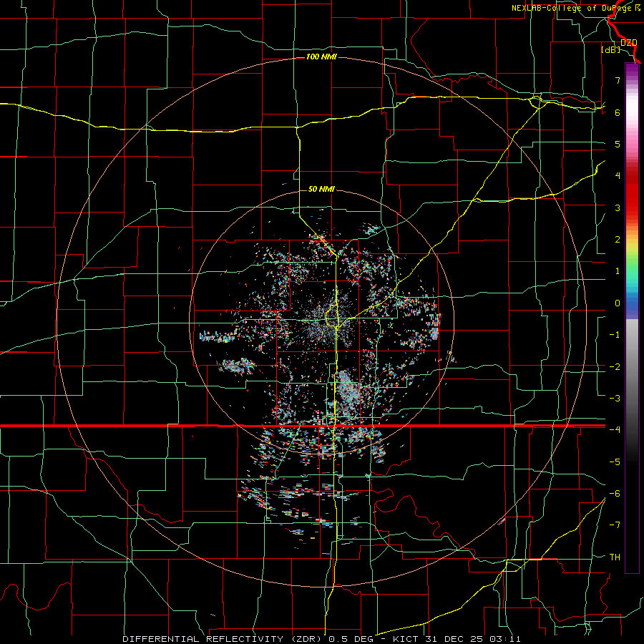
Task: Click the 50 NMI range ring label
Action: 321,189
